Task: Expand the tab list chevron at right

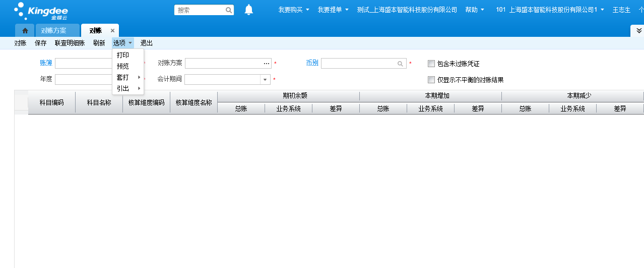Action: point(637,31)
